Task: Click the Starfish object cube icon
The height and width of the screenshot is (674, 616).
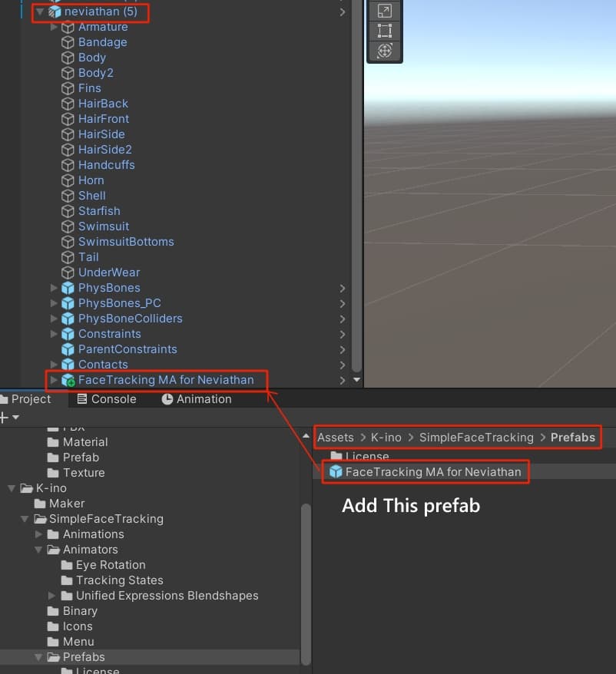Action: 68,211
